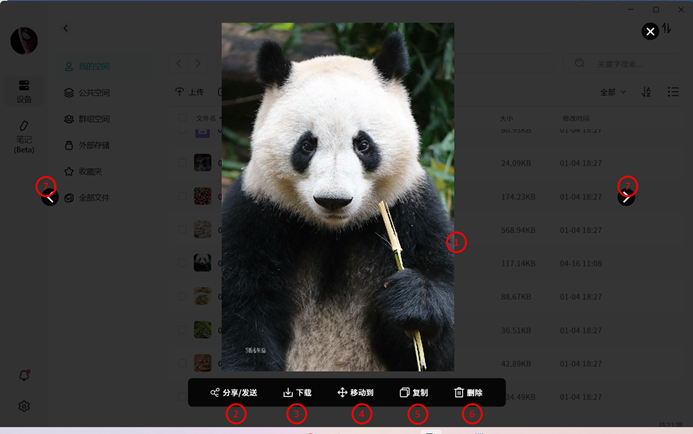The width and height of the screenshot is (693, 434).
Task: Select 公共空间 in the navigation list
Action: click(93, 93)
